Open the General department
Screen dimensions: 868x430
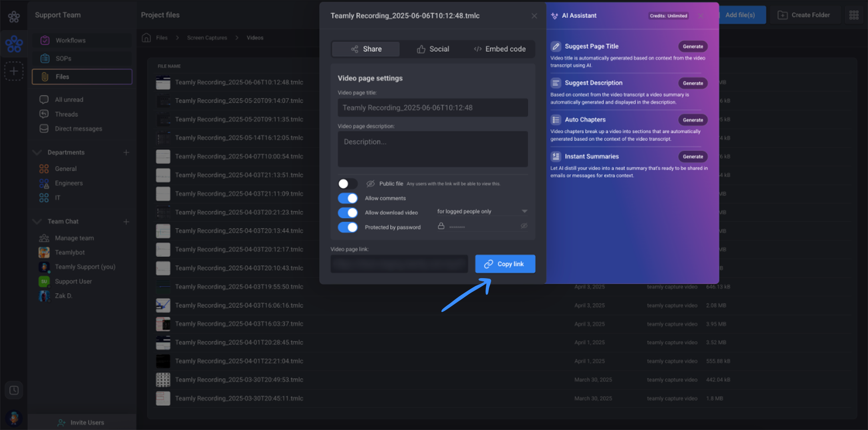coord(66,169)
